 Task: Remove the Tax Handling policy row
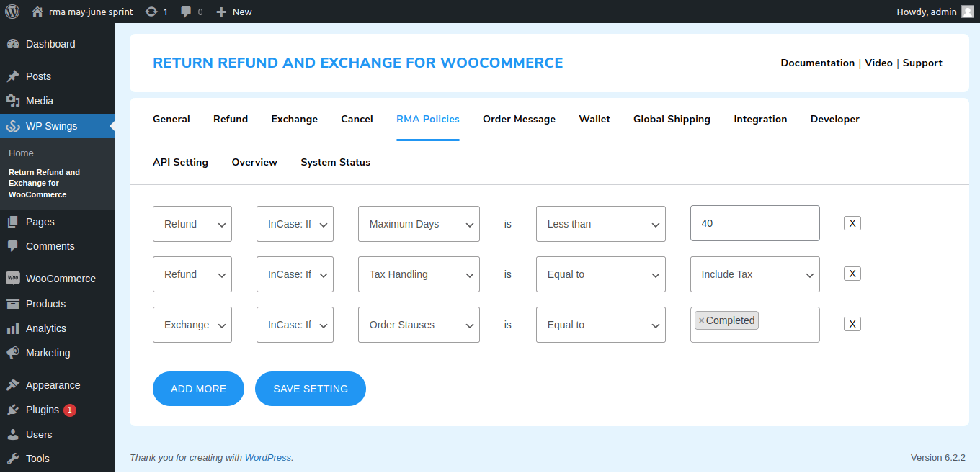coord(852,274)
